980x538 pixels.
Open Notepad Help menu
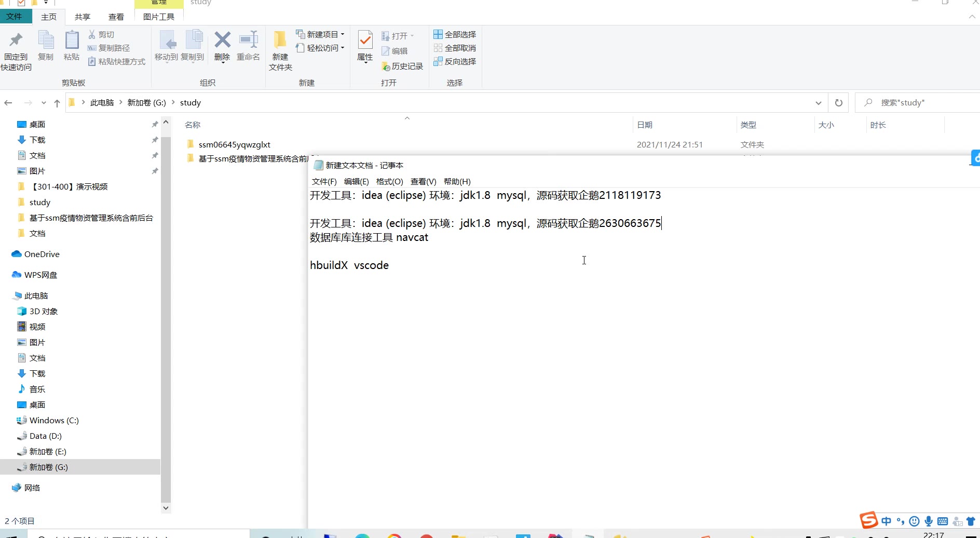pos(457,181)
